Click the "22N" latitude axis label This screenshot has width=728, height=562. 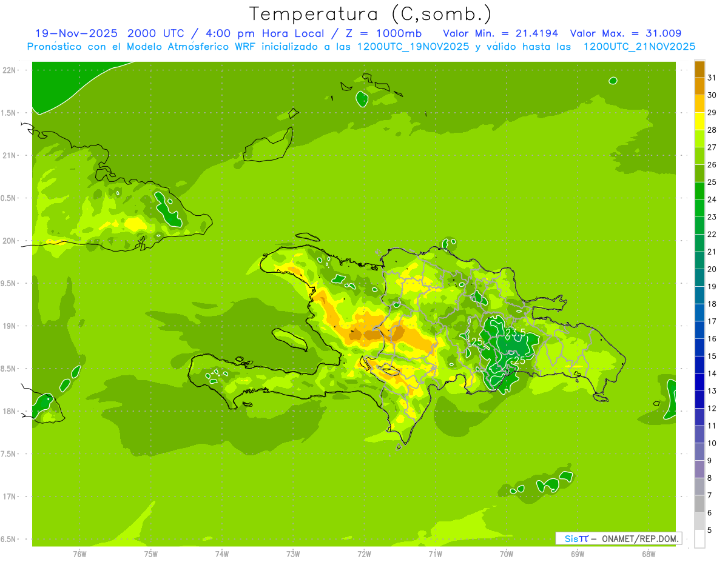coord(9,70)
